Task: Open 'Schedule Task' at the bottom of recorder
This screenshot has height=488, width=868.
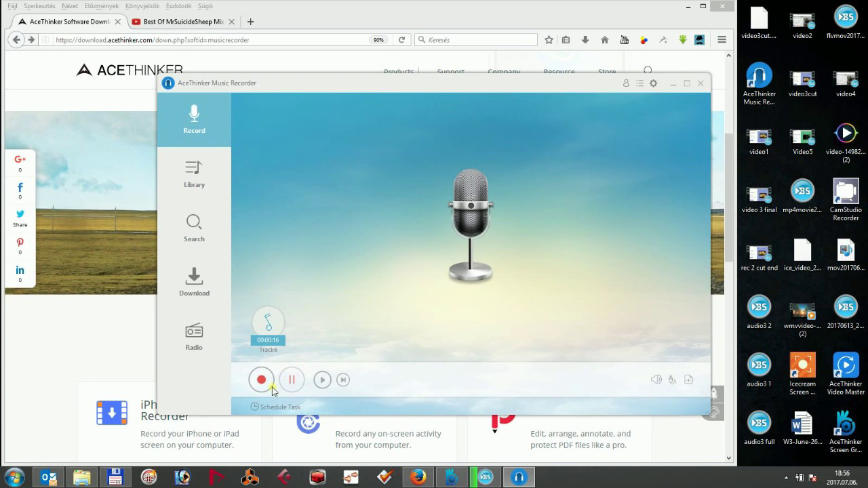Action: click(x=275, y=407)
